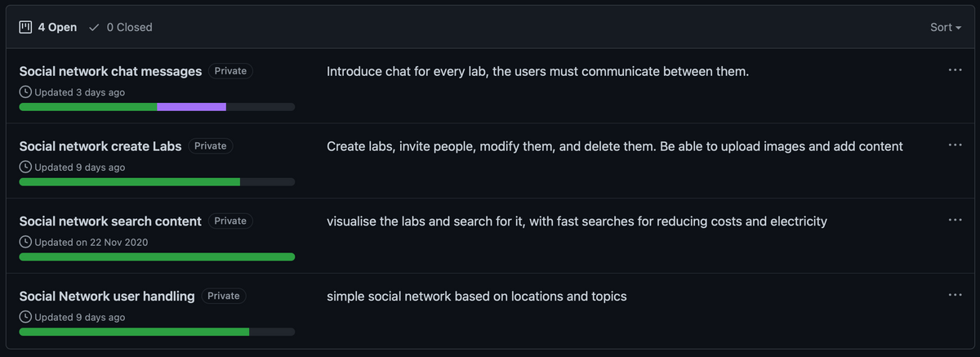
Task: Open three-dot menu for Social network search content
Action: tap(955, 221)
